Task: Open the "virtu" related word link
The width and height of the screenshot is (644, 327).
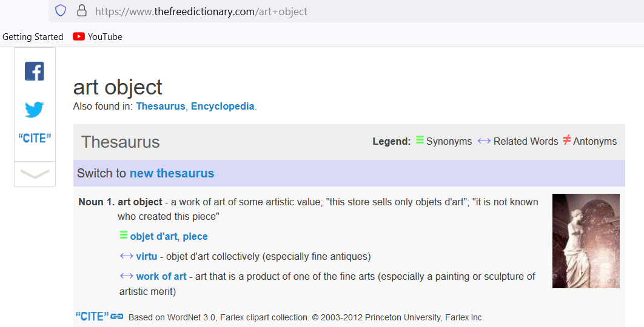Action: pos(146,257)
